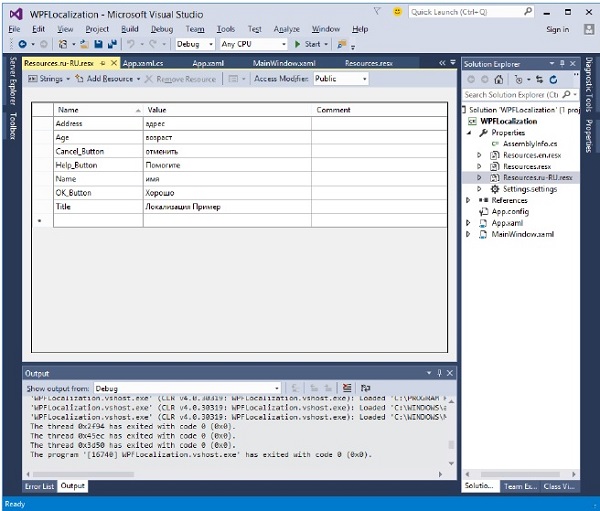Click the Undo toolbar icon
The image size is (600, 511).
pos(131,45)
